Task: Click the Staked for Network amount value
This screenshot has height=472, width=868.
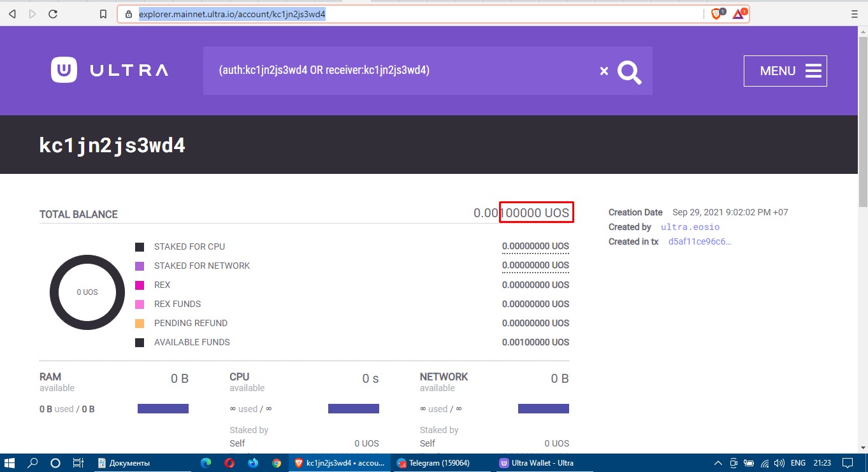Action: (x=535, y=266)
